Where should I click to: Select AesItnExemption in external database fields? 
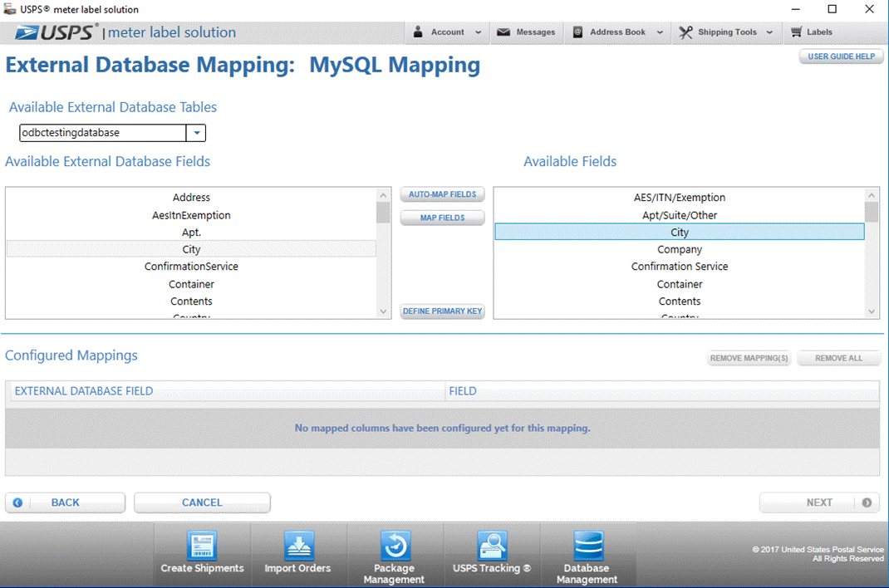(x=191, y=215)
